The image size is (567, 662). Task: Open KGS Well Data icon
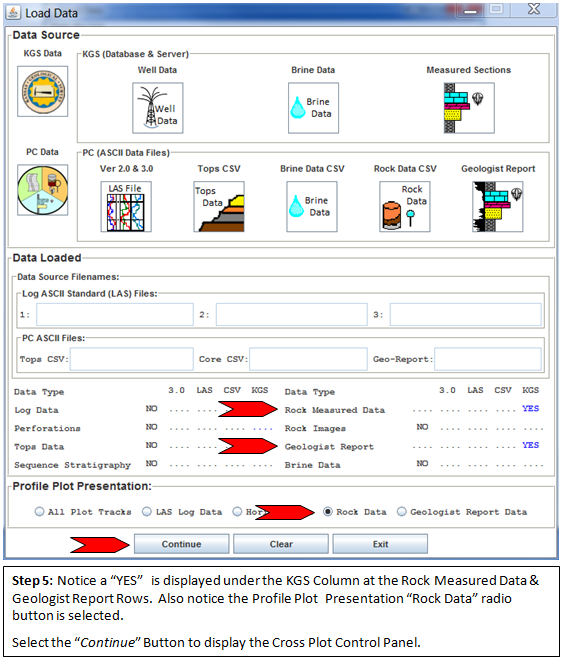[x=159, y=109]
